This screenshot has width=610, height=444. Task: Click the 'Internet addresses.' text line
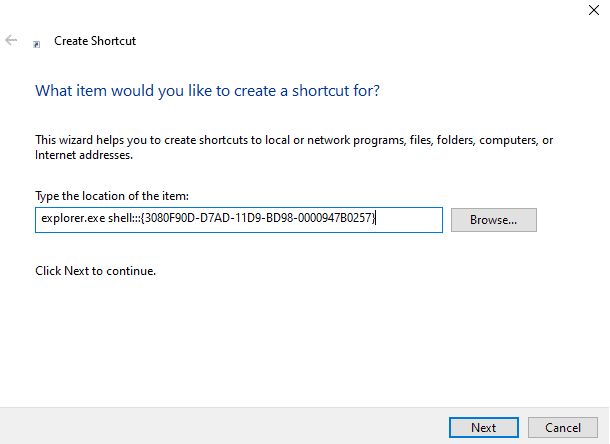tap(83, 156)
